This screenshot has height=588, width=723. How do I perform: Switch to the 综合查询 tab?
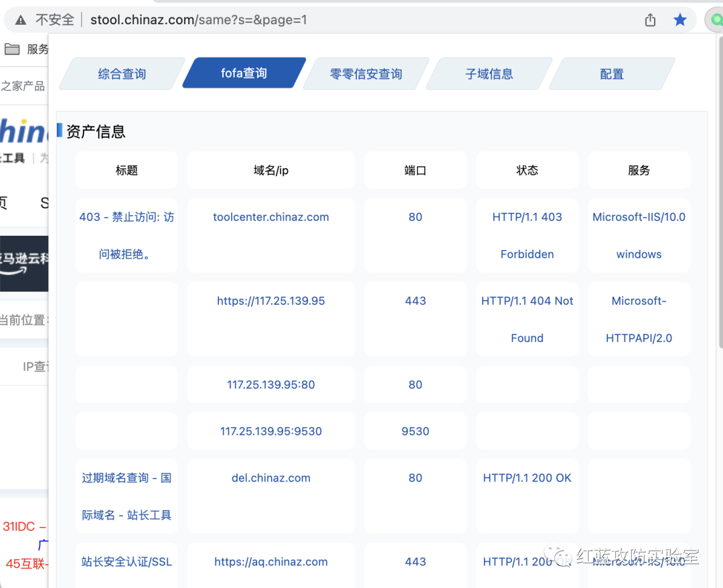(122, 74)
